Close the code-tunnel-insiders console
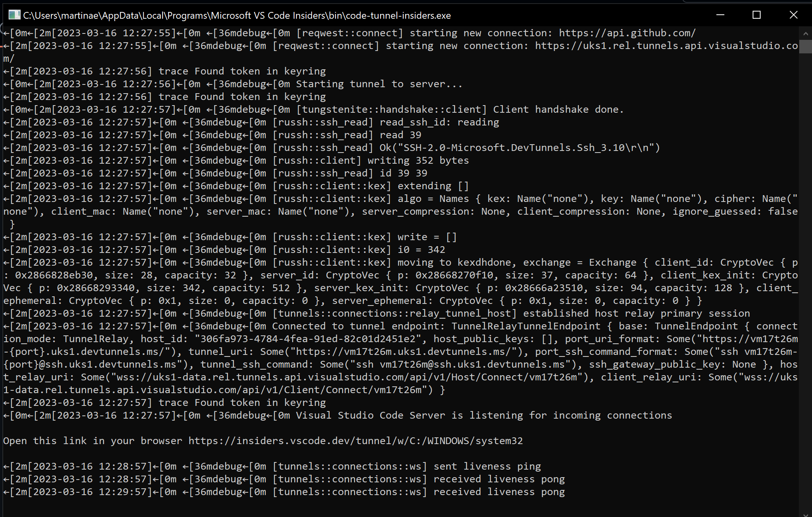The image size is (812, 517). coord(793,15)
